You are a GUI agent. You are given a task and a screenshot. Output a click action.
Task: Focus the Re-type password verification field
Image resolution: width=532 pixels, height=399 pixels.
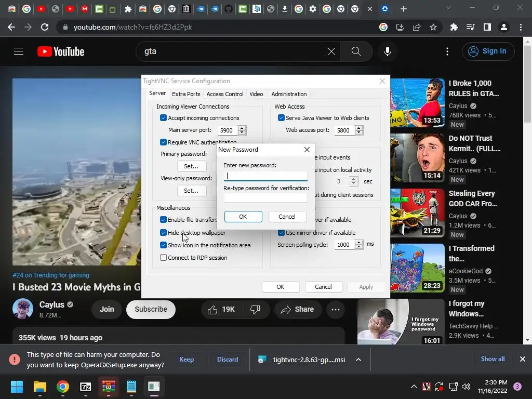(265, 198)
